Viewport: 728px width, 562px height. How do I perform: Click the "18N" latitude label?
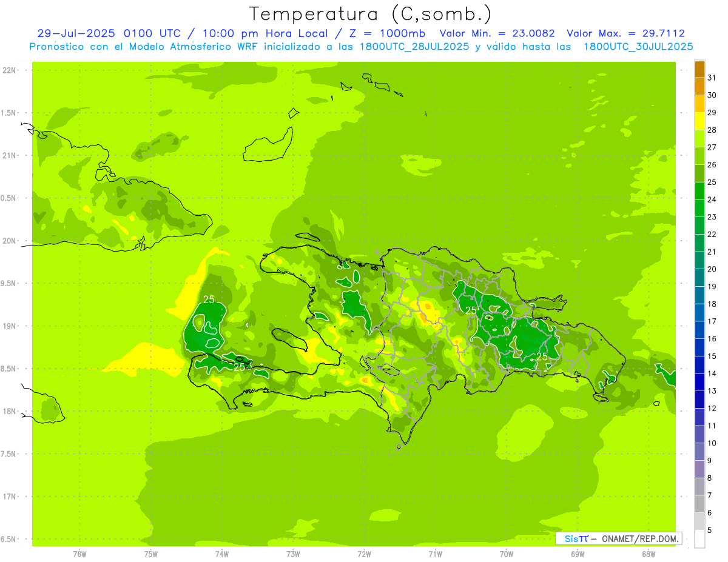click(x=10, y=411)
